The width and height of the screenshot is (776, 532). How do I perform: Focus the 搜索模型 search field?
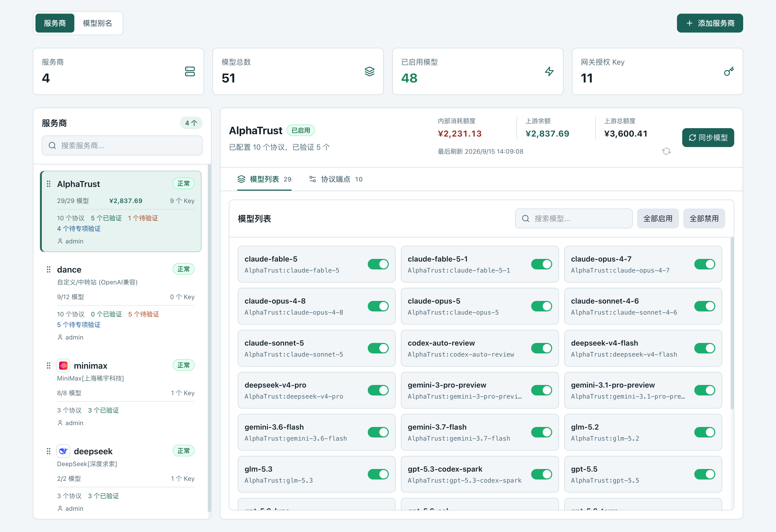coord(574,219)
